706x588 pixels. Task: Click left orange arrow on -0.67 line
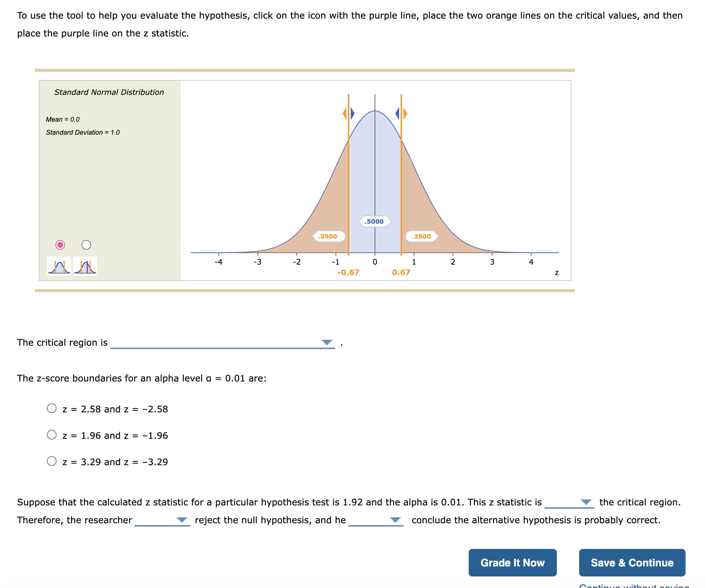(345, 113)
